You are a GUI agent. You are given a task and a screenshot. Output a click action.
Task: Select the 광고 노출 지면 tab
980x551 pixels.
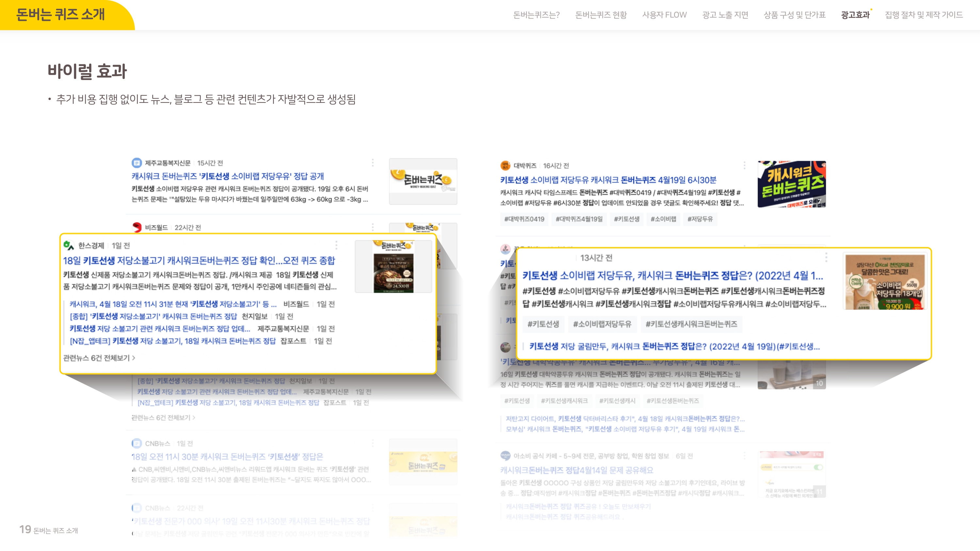coord(725,15)
